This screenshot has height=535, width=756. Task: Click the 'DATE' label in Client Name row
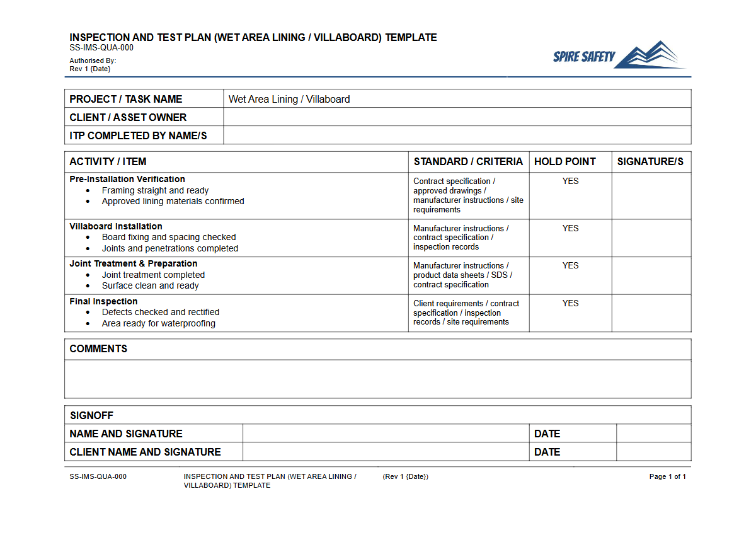click(547, 452)
